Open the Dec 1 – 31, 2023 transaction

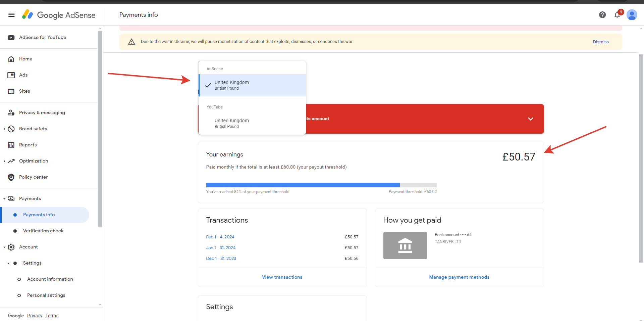point(221,259)
